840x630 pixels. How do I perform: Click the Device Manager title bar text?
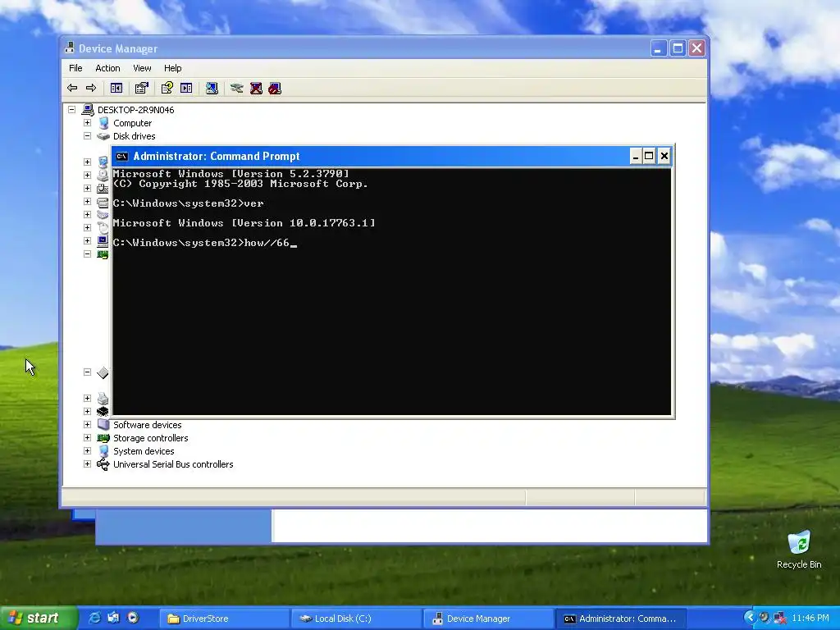pos(118,48)
